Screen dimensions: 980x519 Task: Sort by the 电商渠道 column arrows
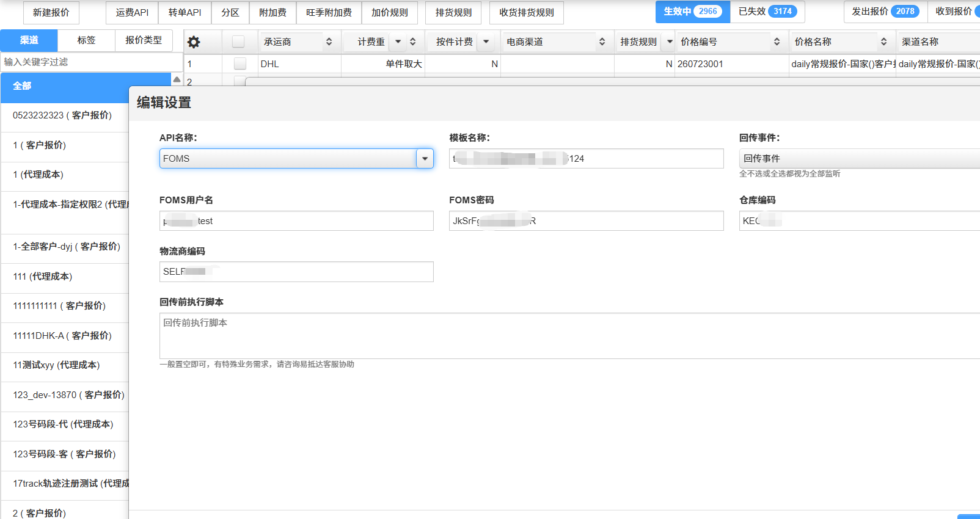[x=602, y=42]
